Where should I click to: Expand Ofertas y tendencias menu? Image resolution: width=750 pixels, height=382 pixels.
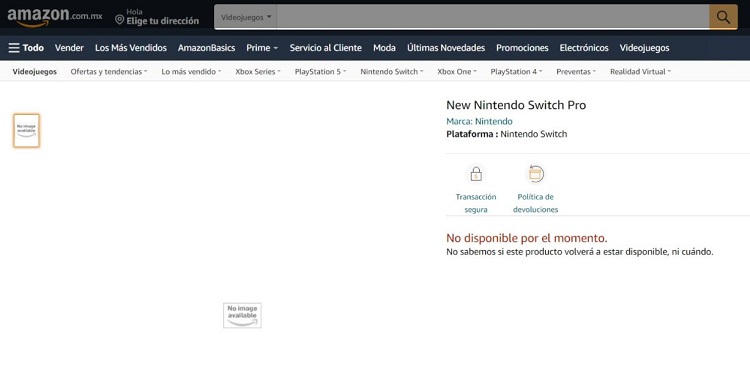(x=109, y=72)
